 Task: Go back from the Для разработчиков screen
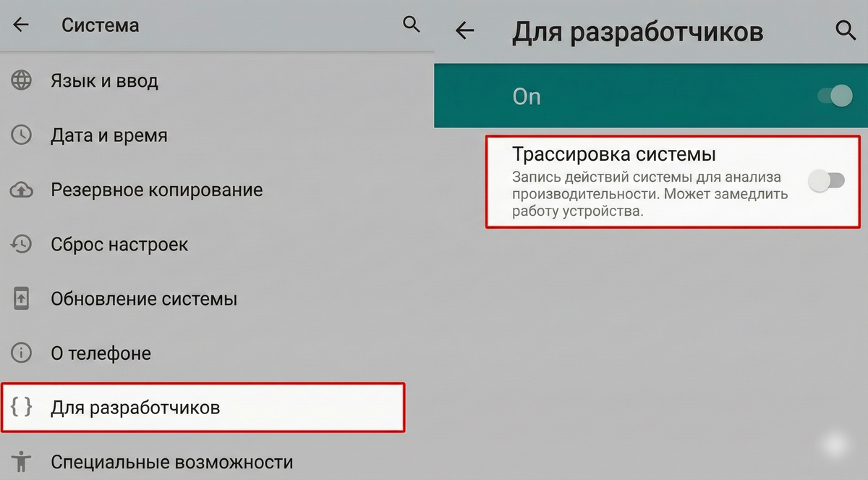[x=464, y=30]
